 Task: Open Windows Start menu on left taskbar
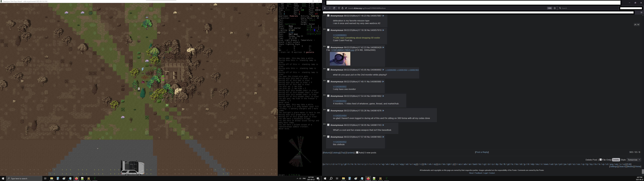tap(3, 178)
